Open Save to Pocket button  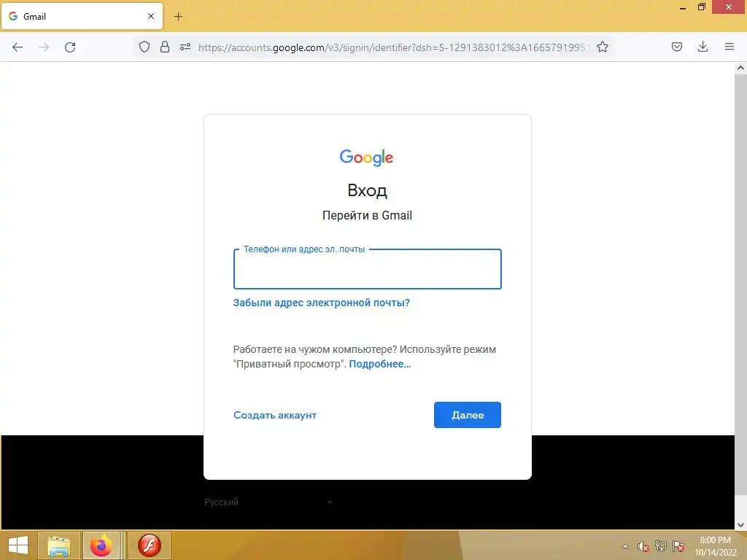pyautogui.click(x=677, y=47)
